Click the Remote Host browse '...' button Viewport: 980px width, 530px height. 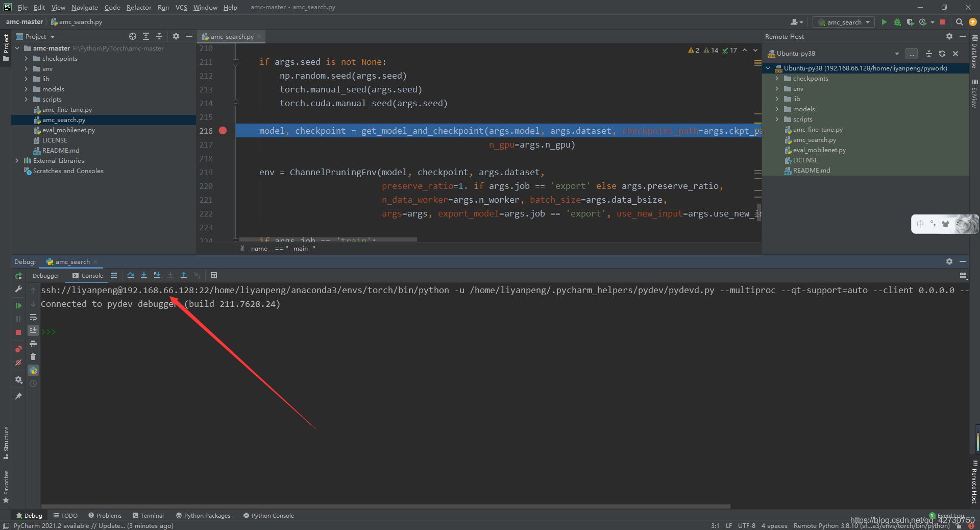click(912, 54)
